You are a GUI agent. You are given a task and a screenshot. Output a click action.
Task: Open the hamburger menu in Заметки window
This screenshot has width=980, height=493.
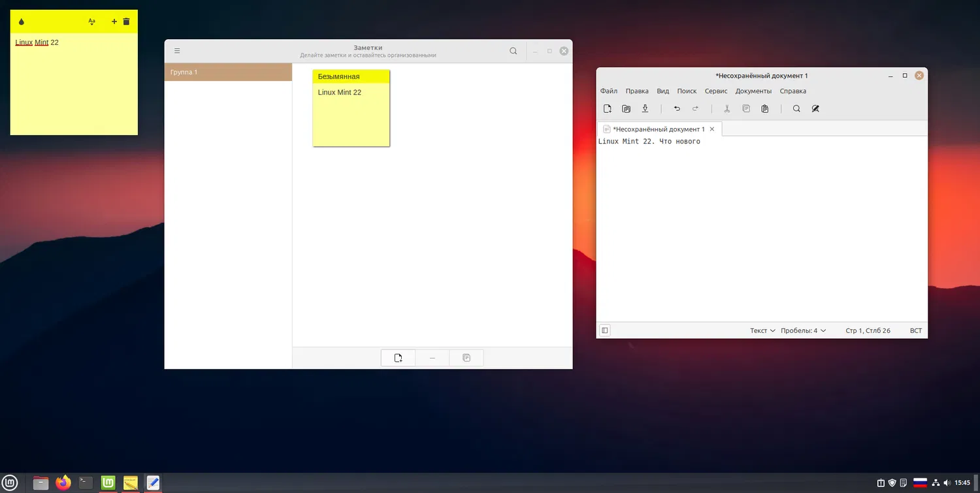[177, 51]
